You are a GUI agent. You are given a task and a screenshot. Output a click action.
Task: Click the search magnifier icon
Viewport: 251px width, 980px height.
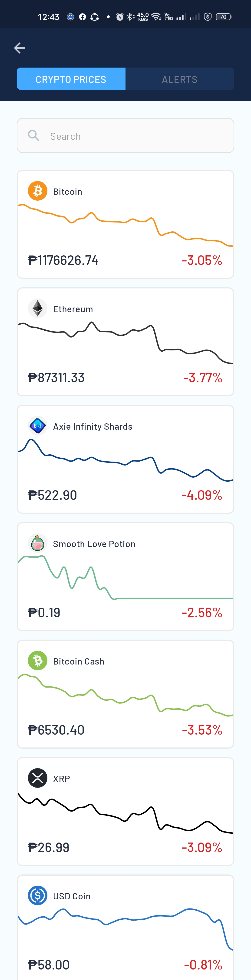[x=33, y=135]
